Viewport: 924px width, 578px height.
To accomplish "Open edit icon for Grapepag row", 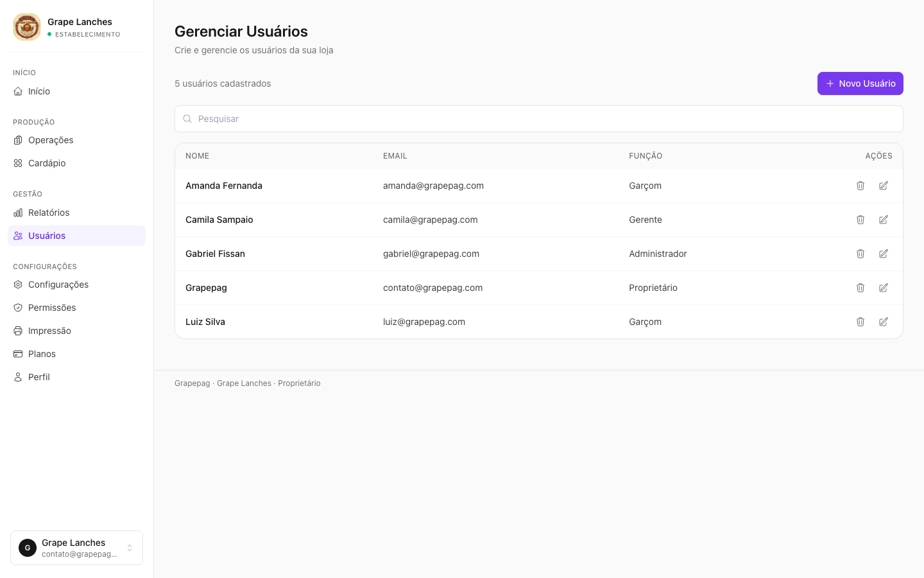I will pos(884,288).
